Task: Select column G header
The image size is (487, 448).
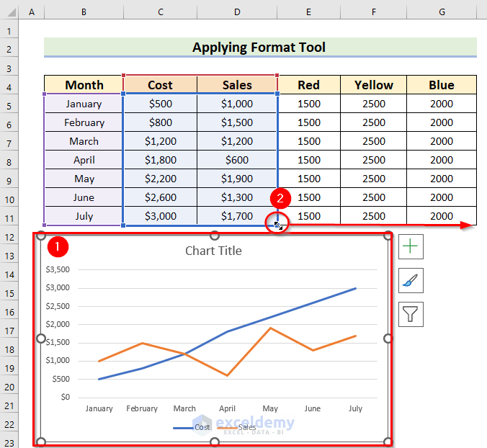Action: tap(442, 12)
